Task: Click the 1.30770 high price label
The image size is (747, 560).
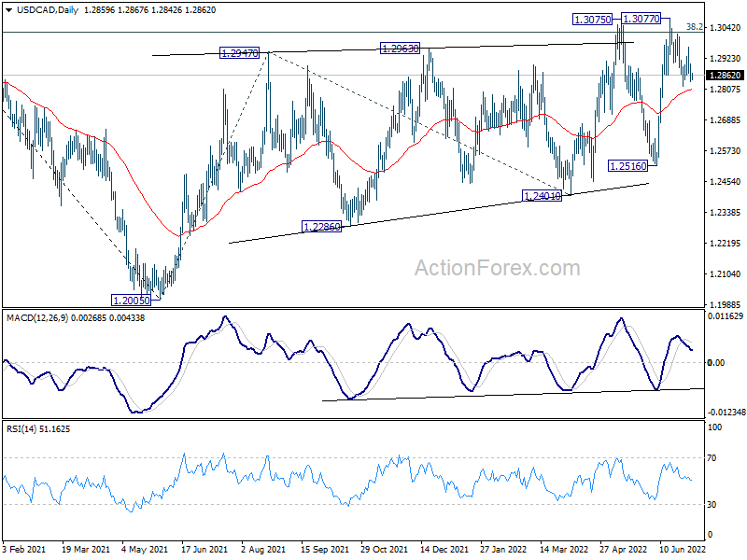Action: (641, 19)
